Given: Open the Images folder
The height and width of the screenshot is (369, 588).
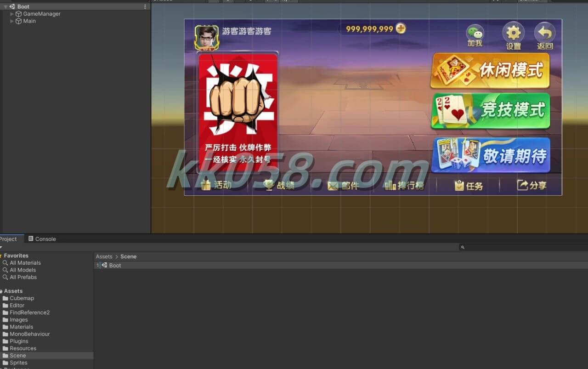Looking at the screenshot, I should click(x=15, y=320).
